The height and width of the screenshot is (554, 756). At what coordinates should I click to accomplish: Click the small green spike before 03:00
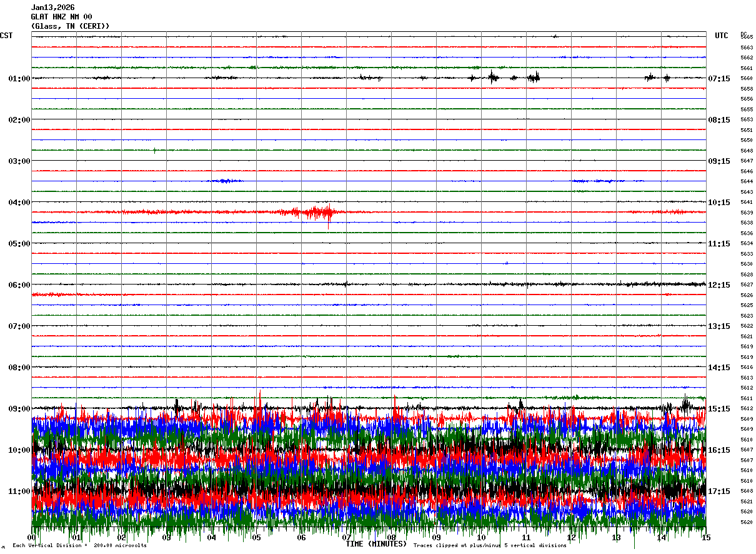155,150
